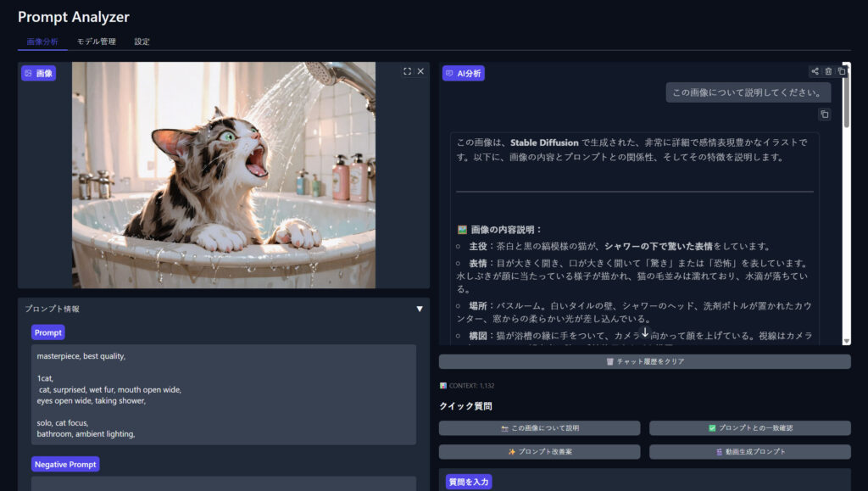This screenshot has height=491, width=868.
Task: Switch to the モデル管理 tab
Action: pyautogui.click(x=97, y=42)
